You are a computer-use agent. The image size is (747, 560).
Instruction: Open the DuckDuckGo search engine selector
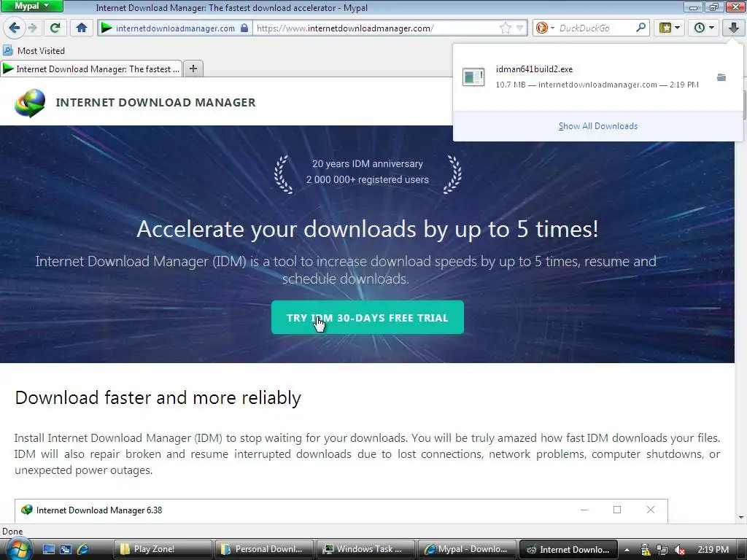544,28
